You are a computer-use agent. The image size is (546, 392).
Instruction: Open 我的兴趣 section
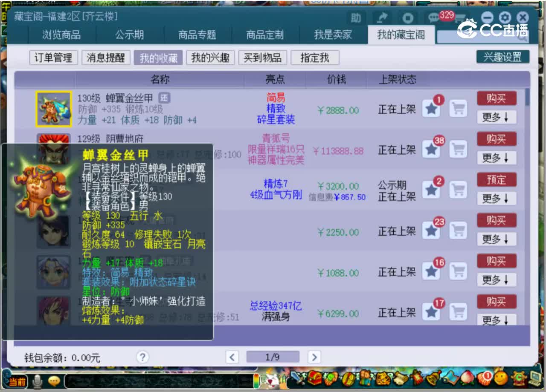211,58
